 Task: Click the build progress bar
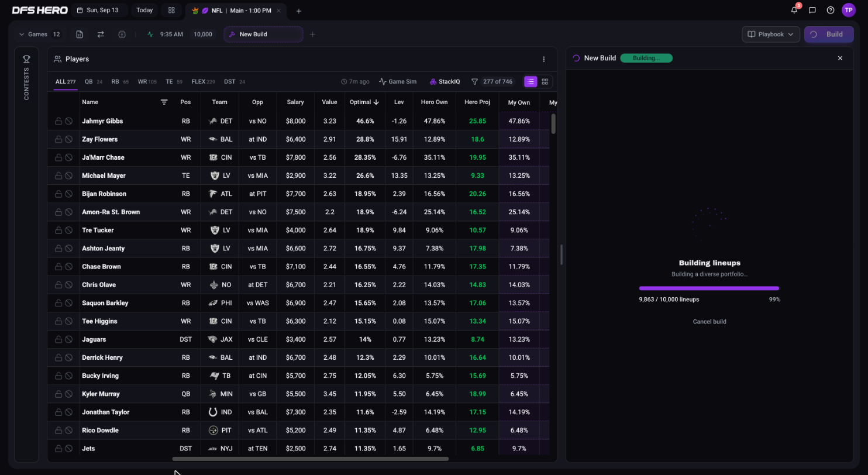709,288
